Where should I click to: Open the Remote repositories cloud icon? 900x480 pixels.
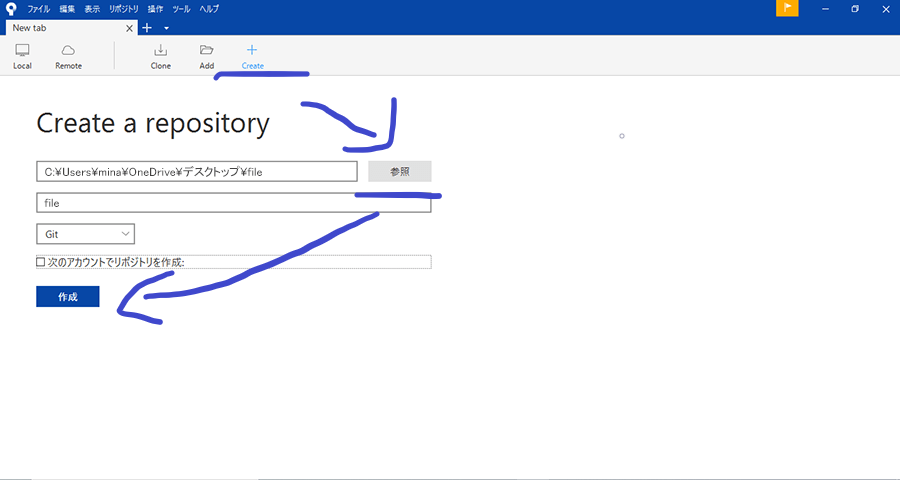pyautogui.click(x=68, y=50)
